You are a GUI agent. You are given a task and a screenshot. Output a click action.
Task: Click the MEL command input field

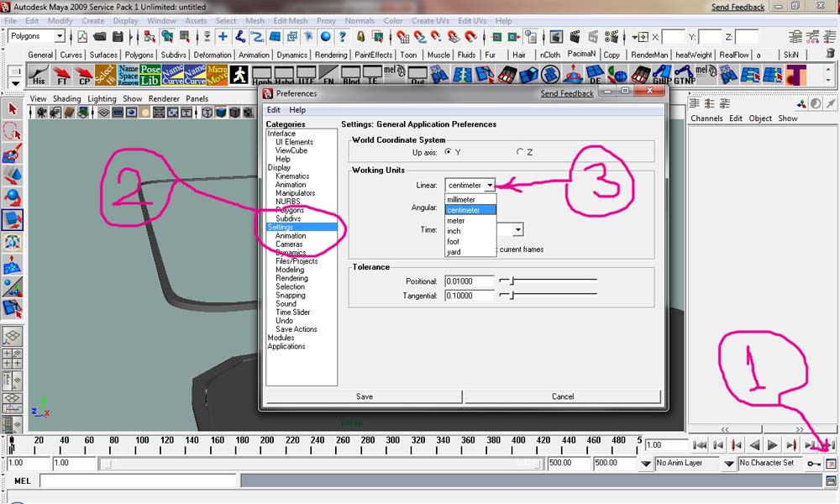[139, 481]
